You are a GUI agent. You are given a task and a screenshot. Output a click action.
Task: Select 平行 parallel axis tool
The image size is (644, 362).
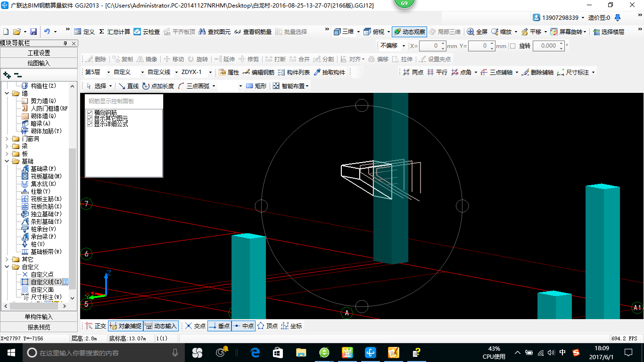coord(437,72)
